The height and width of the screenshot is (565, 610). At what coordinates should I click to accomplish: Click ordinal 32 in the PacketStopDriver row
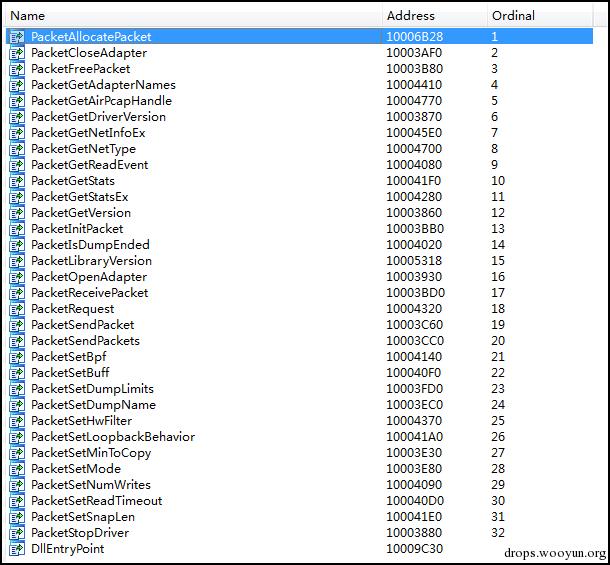[x=498, y=532]
